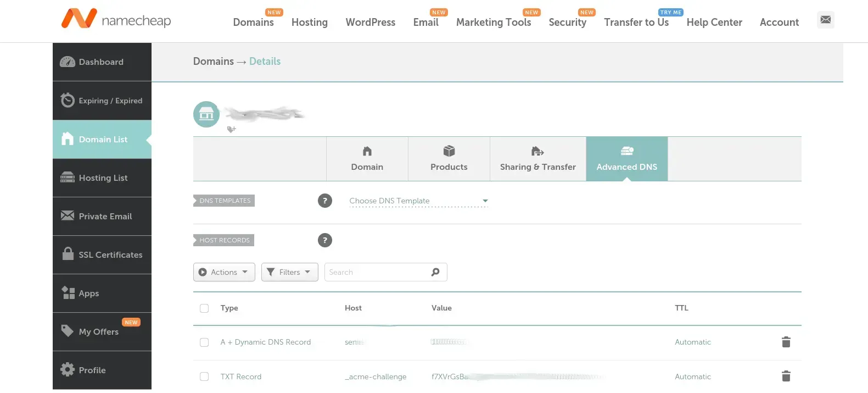This screenshot has height=393, width=868.
Task: Open the Actions dropdown
Action: (224, 272)
